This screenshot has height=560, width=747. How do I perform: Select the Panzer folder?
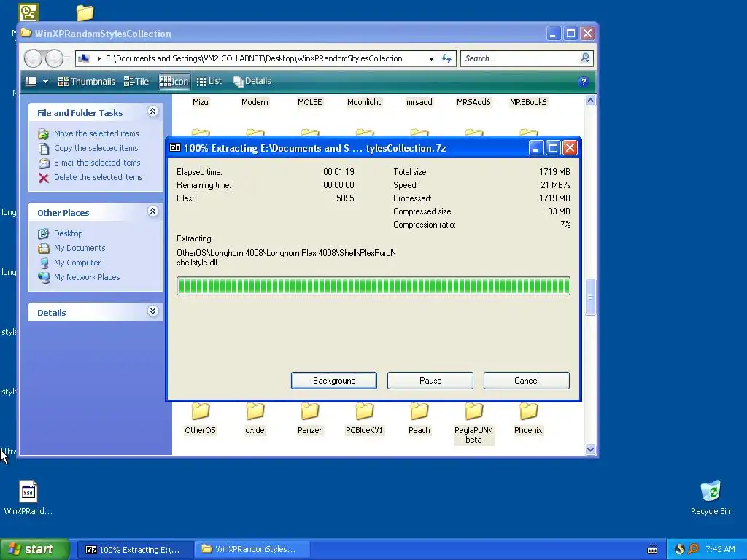(x=309, y=419)
